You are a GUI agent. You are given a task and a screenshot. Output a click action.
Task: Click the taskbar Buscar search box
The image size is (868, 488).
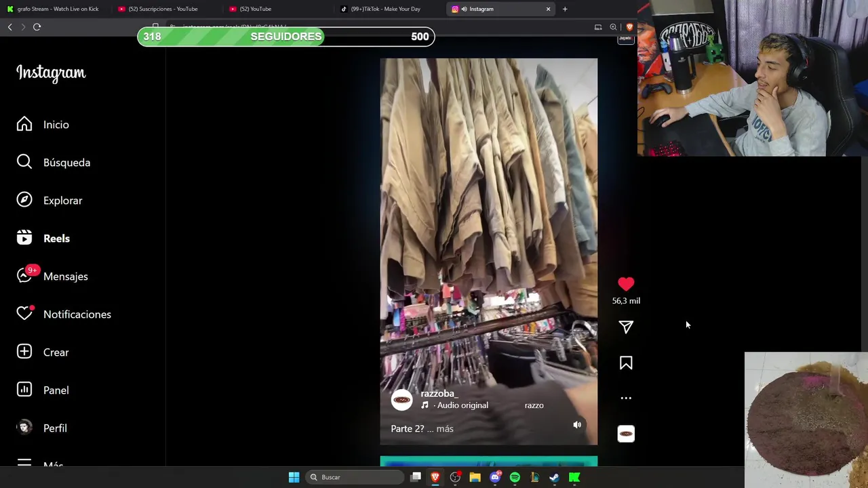coord(355,477)
